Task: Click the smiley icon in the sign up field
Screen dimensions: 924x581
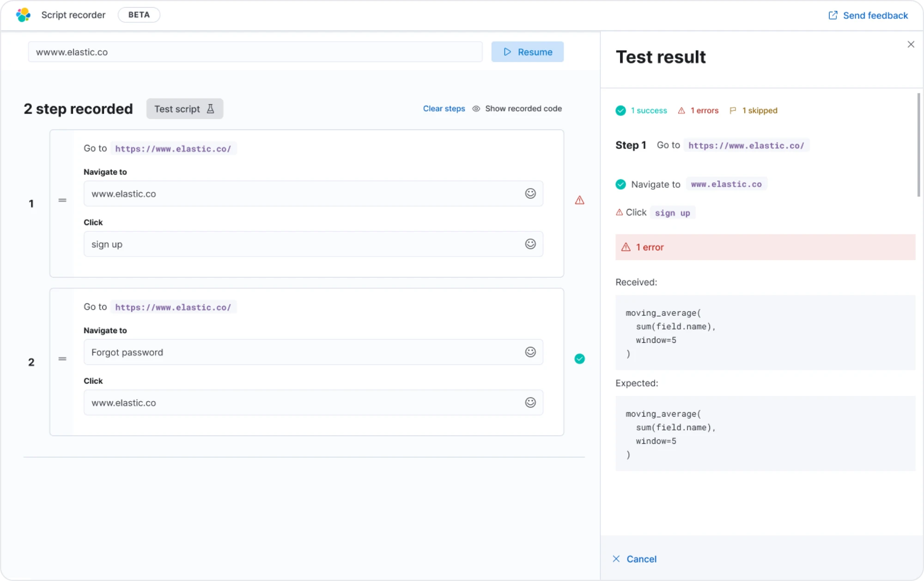Action: (530, 244)
